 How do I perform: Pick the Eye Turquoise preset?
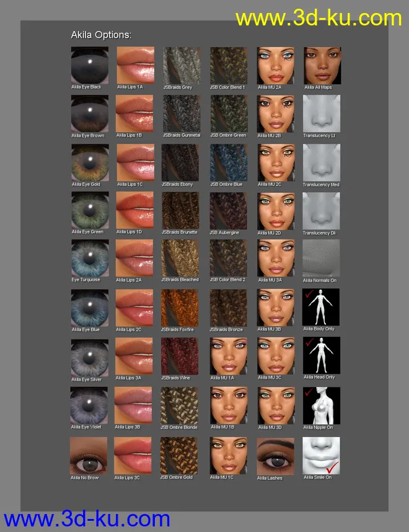coord(89,258)
